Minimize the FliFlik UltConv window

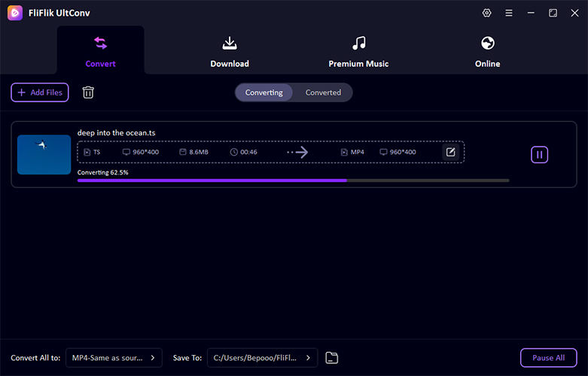(x=531, y=13)
